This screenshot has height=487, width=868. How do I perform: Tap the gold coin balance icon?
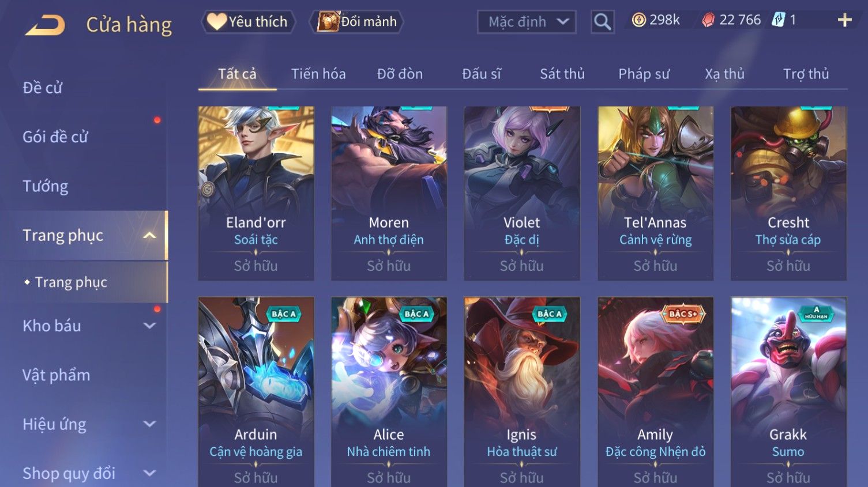coord(638,20)
